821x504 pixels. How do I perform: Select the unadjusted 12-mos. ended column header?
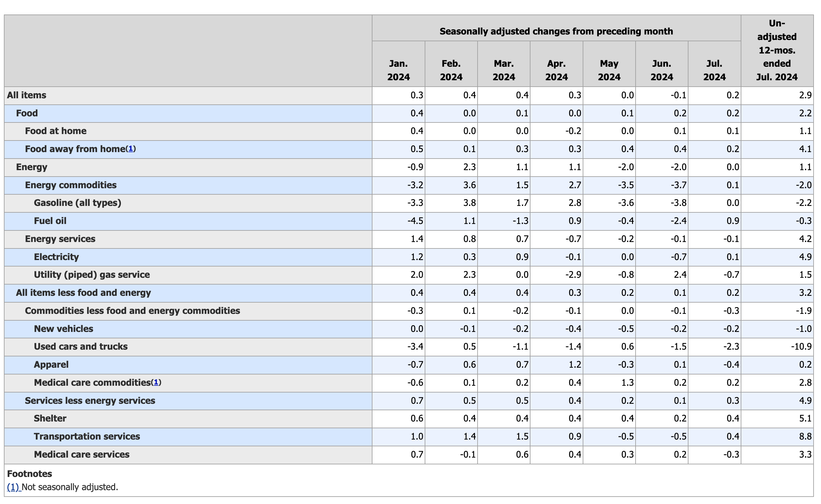(776, 50)
